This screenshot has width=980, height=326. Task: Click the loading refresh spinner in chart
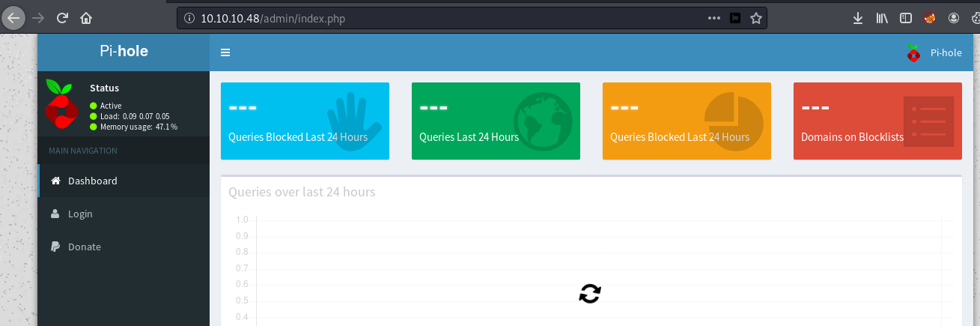(590, 294)
